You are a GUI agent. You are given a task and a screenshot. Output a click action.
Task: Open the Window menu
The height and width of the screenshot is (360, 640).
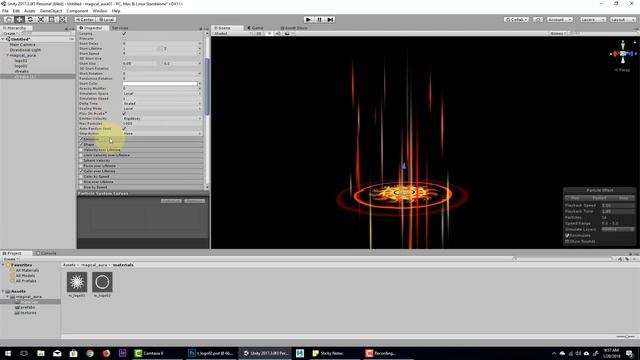tap(100, 11)
